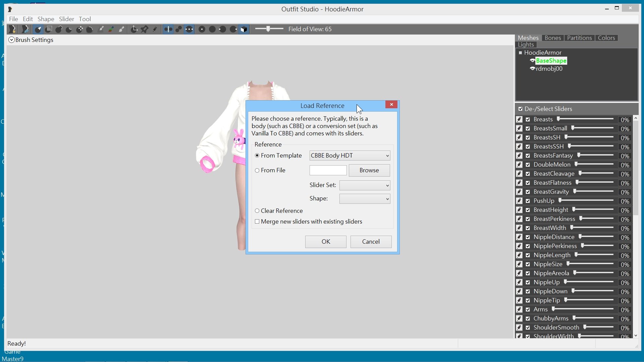Screen dimensions: 644x362
Task: Open the Shape menu
Action: [x=46, y=19]
